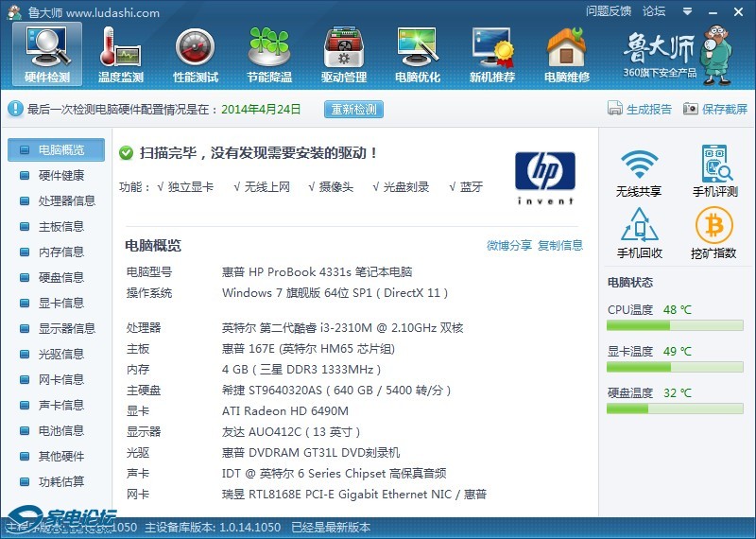The height and width of the screenshot is (539, 756).
Task: Open the 温度监测 temperature monitor
Action: pos(120,55)
